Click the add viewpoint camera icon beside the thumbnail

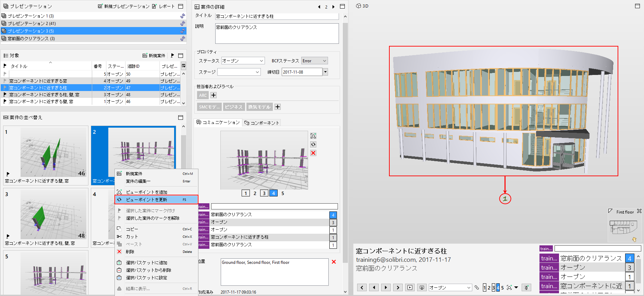(x=313, y=136)
